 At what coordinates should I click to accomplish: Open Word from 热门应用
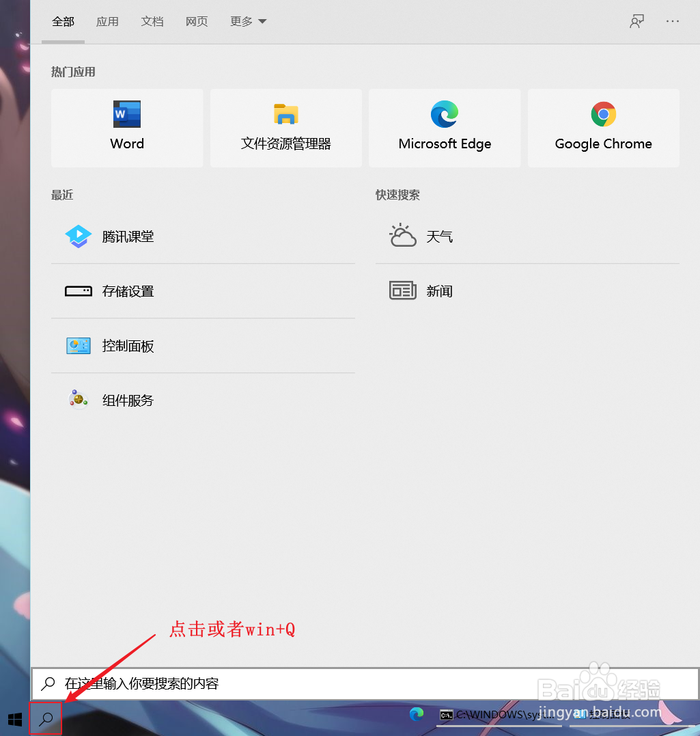point(126,128)
